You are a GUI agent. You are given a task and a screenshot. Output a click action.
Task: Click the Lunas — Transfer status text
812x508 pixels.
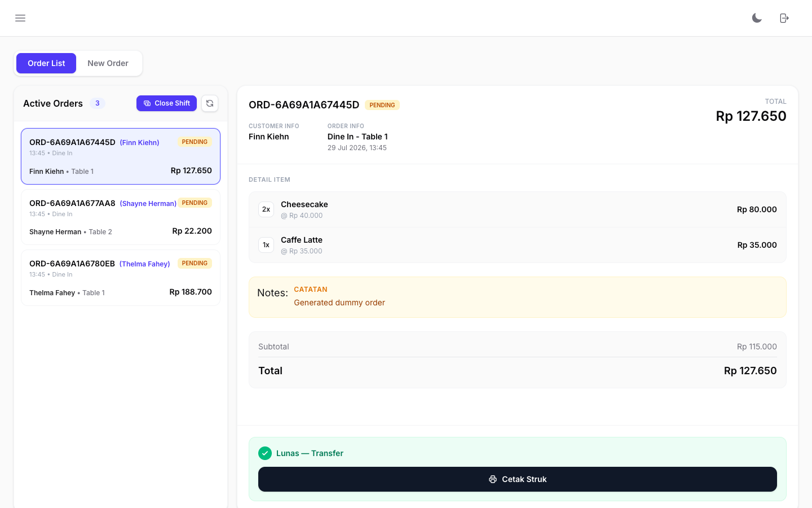coord(310,453)
